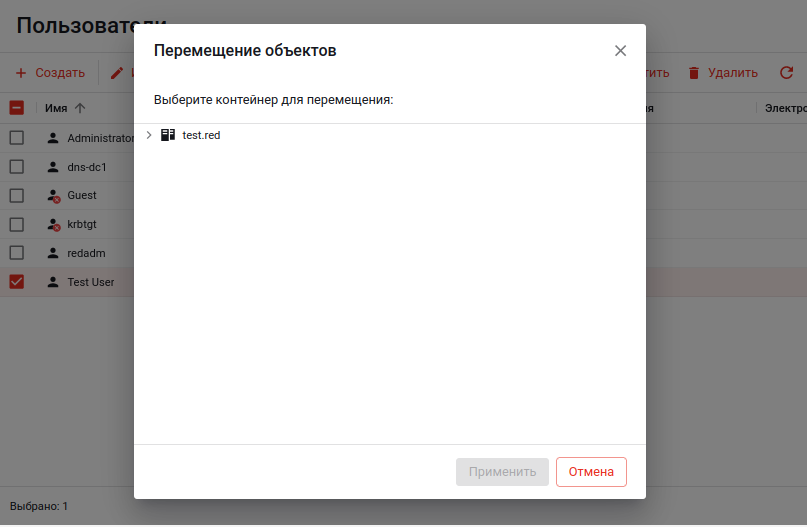Viewport: 807px width, 527px height.
Task: Click the Имя column header
Action: [x=56, y=108]
